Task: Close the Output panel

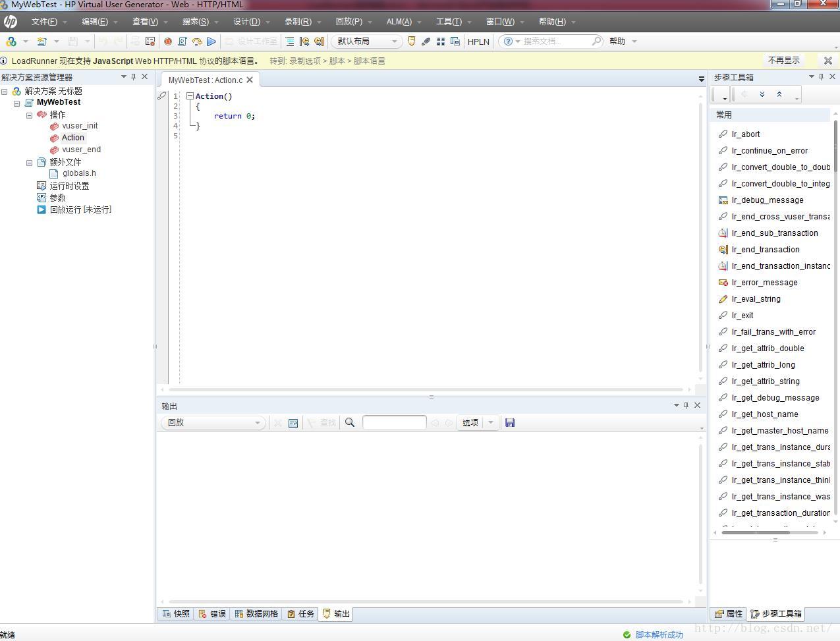Action: click(x=698, y=405)
